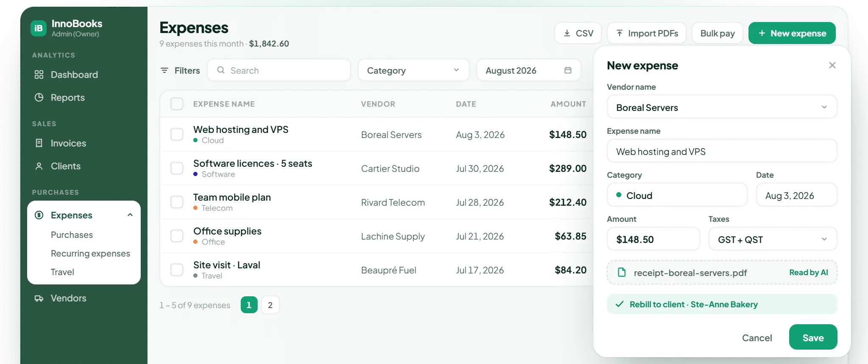Click the Clients person icon
This screenshot has height=364, width=868.
click(39, 166)
